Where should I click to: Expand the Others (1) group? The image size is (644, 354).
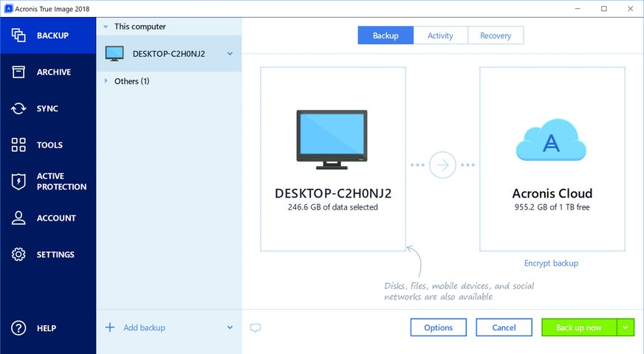[x=106, y=81]
